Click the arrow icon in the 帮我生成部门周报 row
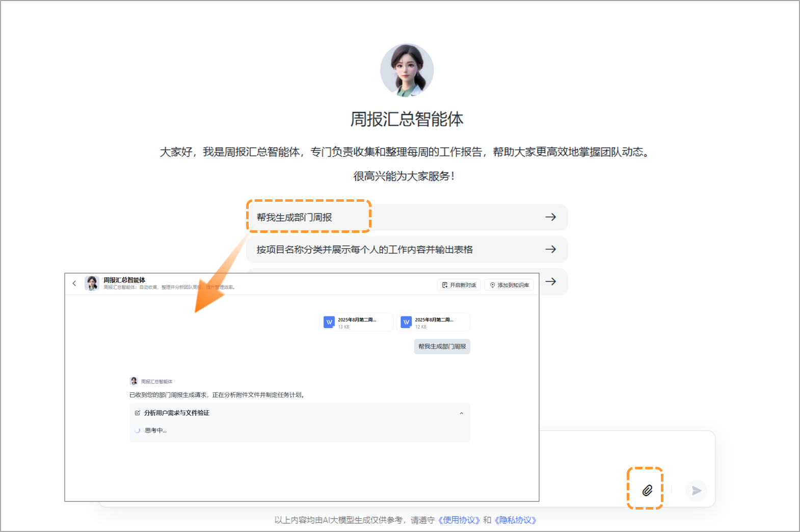 551,217
